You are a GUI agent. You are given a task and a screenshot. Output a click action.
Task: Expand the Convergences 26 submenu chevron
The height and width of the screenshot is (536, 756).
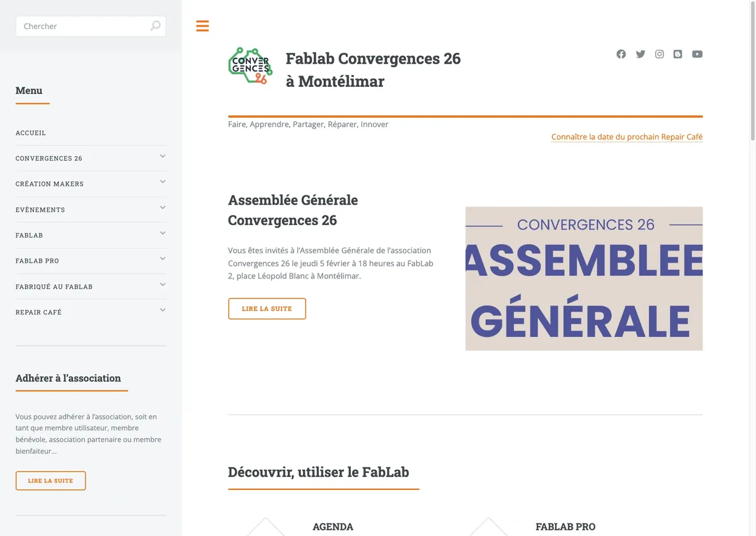[x=163, y=156]
